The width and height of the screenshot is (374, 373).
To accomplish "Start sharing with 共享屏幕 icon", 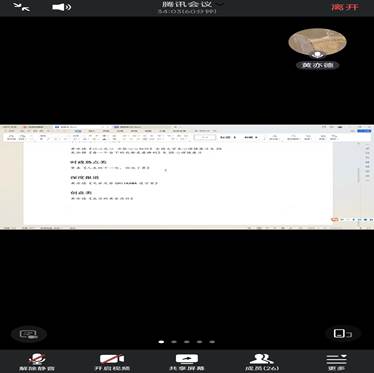I will pyautogui.click(x=187, y=362).
